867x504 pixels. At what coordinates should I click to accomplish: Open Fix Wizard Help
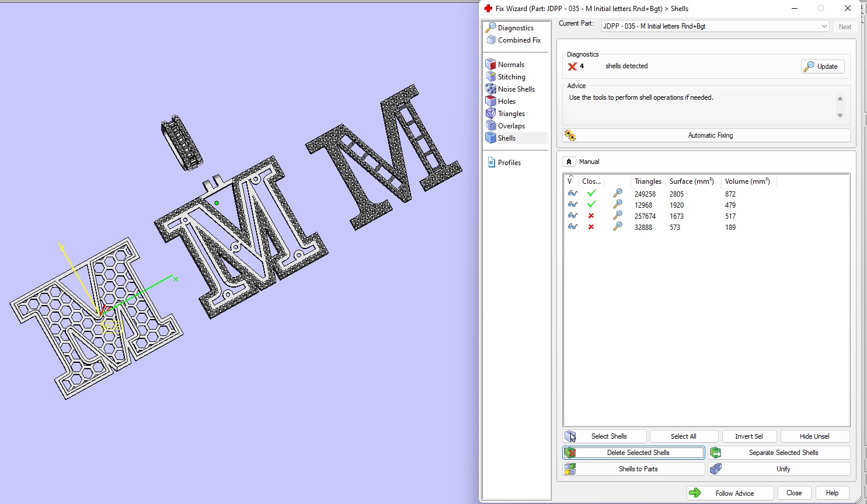[x=832, y=494]
